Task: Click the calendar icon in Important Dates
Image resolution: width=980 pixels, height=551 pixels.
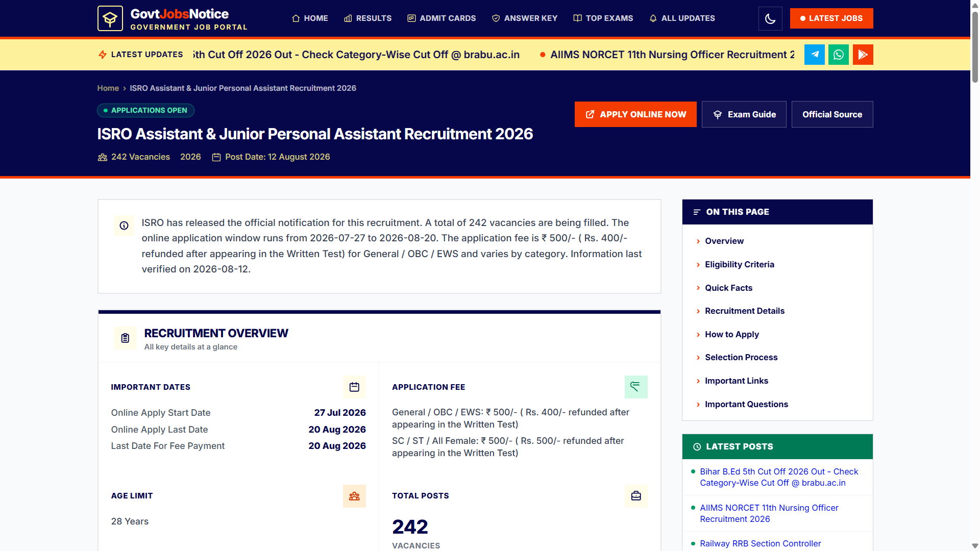Action: 354,387
